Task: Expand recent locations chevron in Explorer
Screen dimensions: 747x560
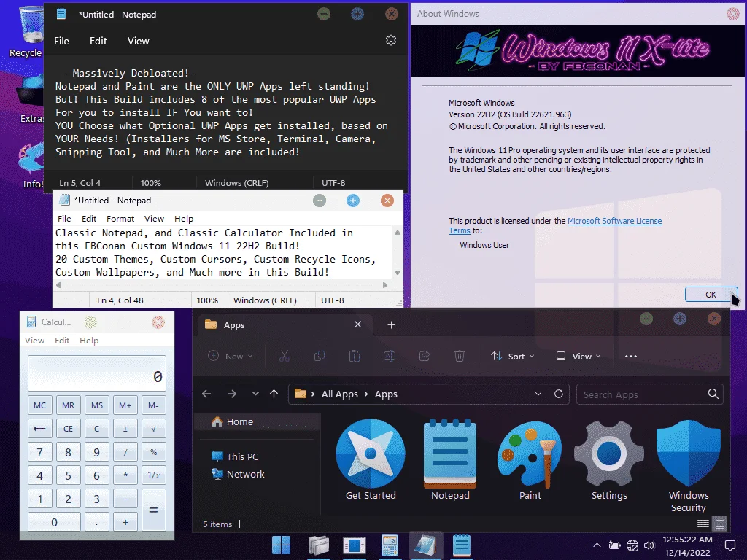Action: (x=255, y=394)
